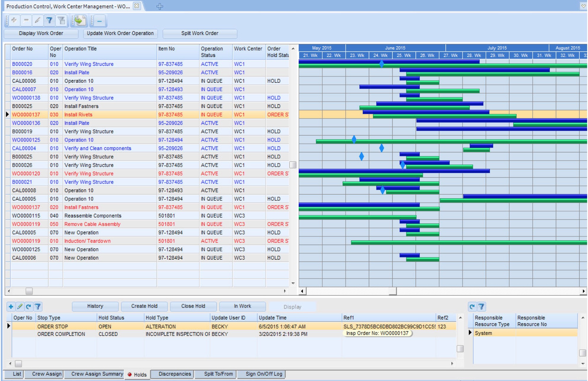Click the gray clear-filter funnel icon
This screenshot has height=381, width=588.
[x=61, y=20]
